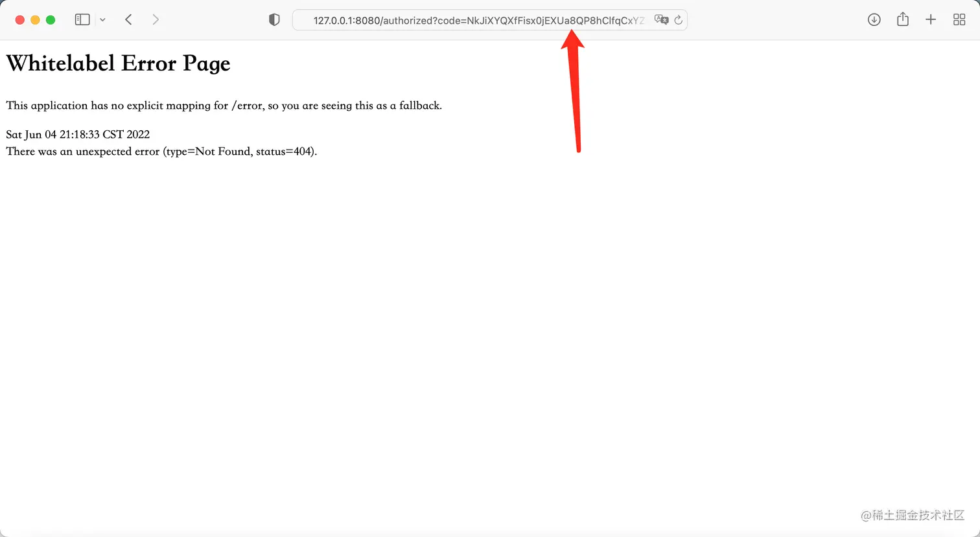
Task: Click the 404 Not Found error message
Action: (x=161, y=151)
